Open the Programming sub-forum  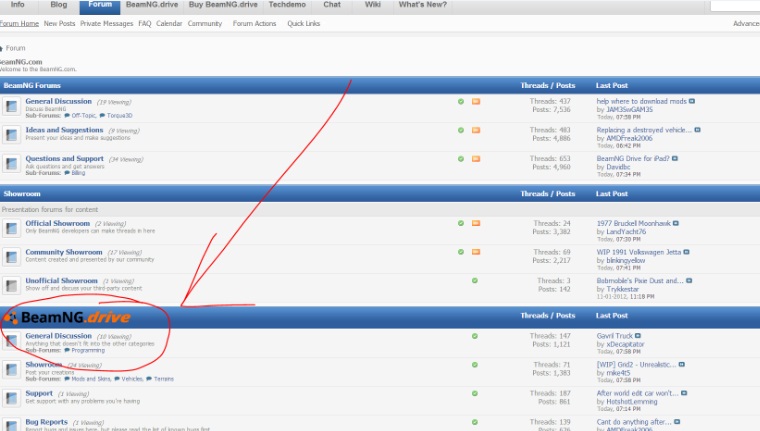click(x=88, y=350)
